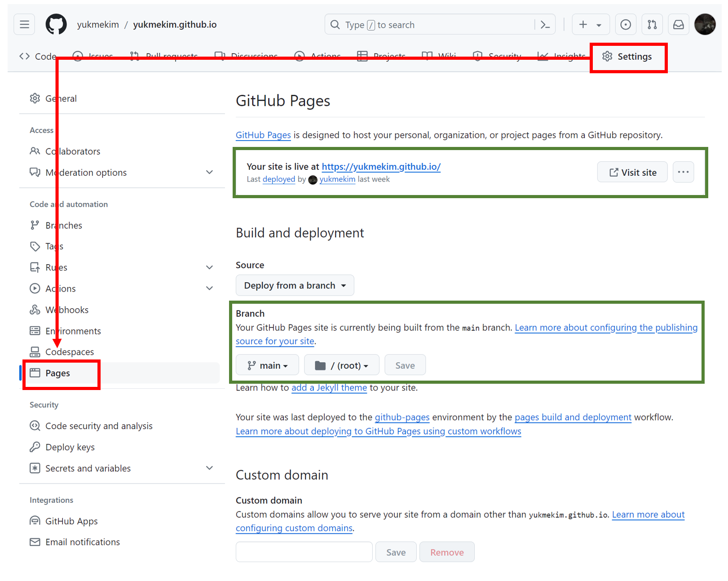Viewport: 728px width, 581px height.
Task: Open the add a Jekyll theme link
Action: point(329,388)
